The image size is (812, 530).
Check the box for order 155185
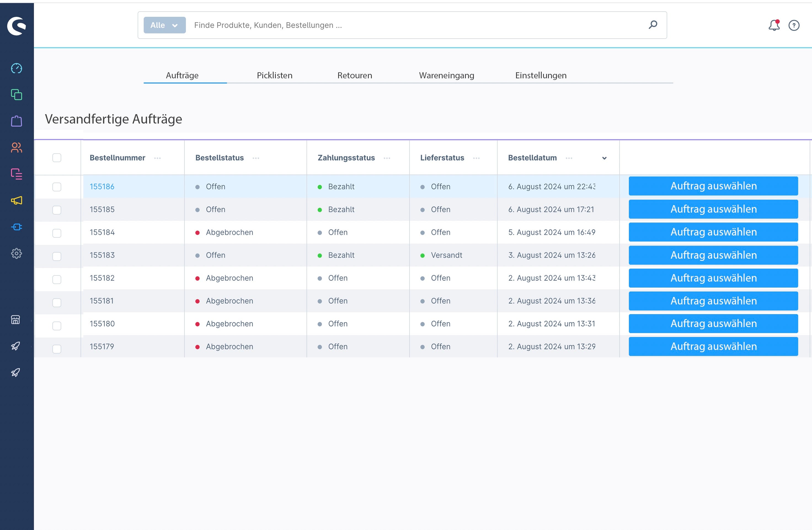(x=57, y=210)
